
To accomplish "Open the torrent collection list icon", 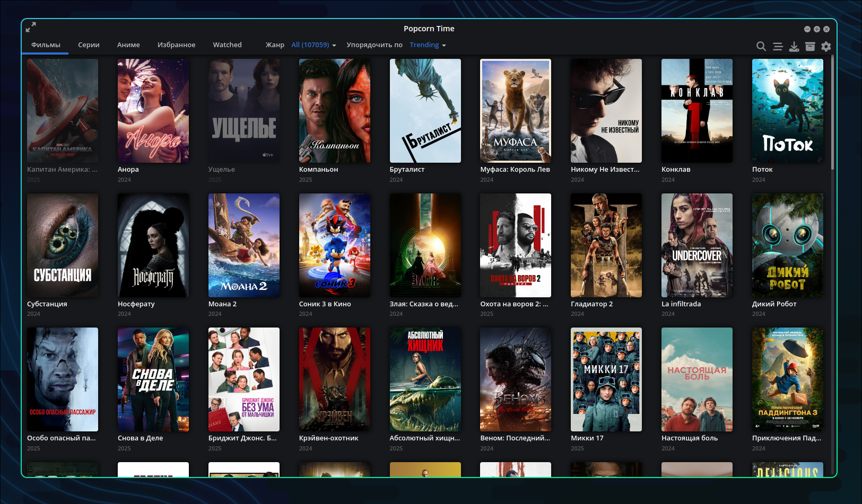I will click(778, 46).
